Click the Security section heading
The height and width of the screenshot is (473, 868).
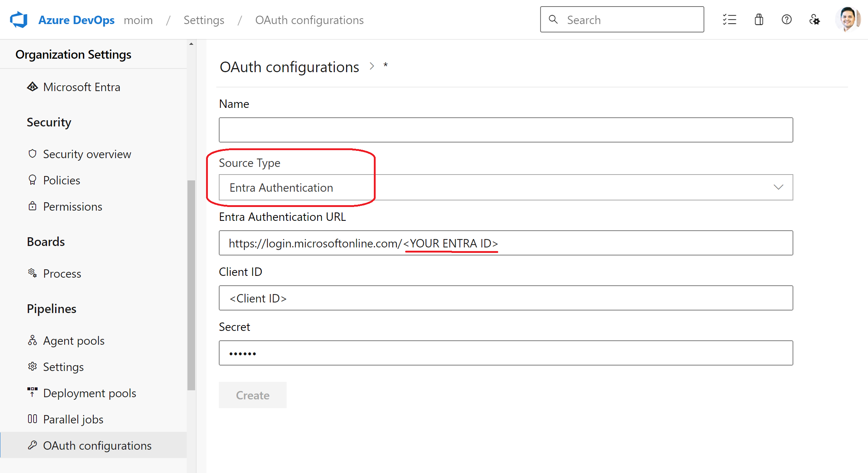[49, 122]
